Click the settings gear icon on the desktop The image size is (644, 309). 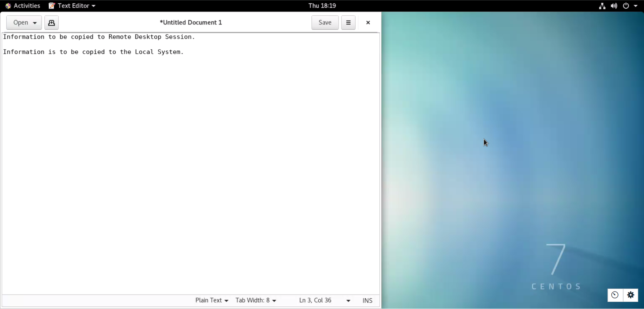tap(631, 295)
